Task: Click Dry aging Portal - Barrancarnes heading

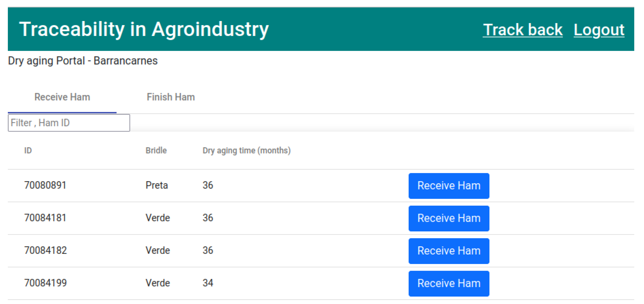Action: coord(83,61)
